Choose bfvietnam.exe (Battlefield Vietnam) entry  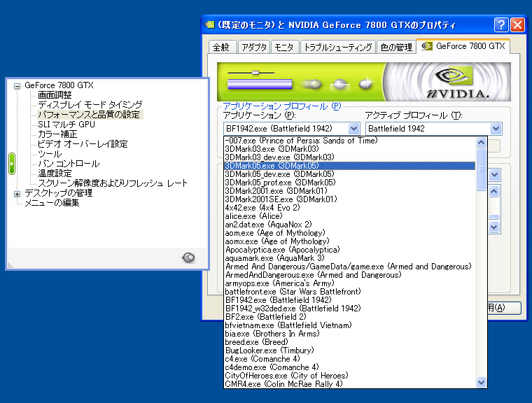(350, 325)
